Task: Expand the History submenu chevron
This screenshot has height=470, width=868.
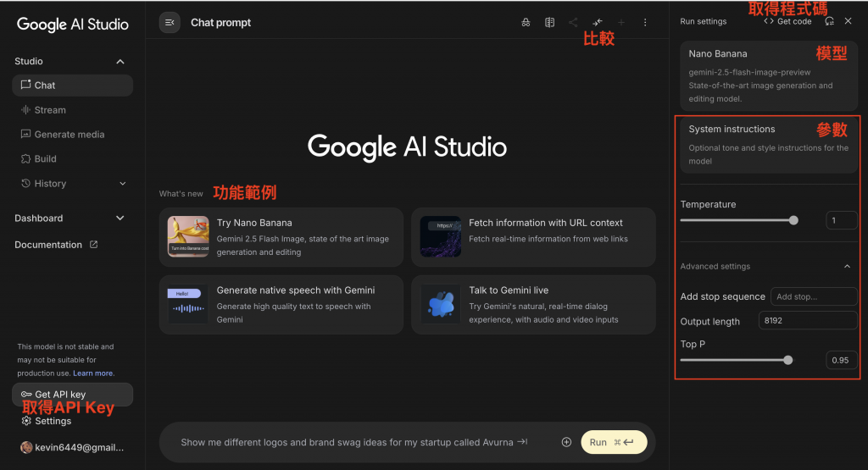Action: 123,184
